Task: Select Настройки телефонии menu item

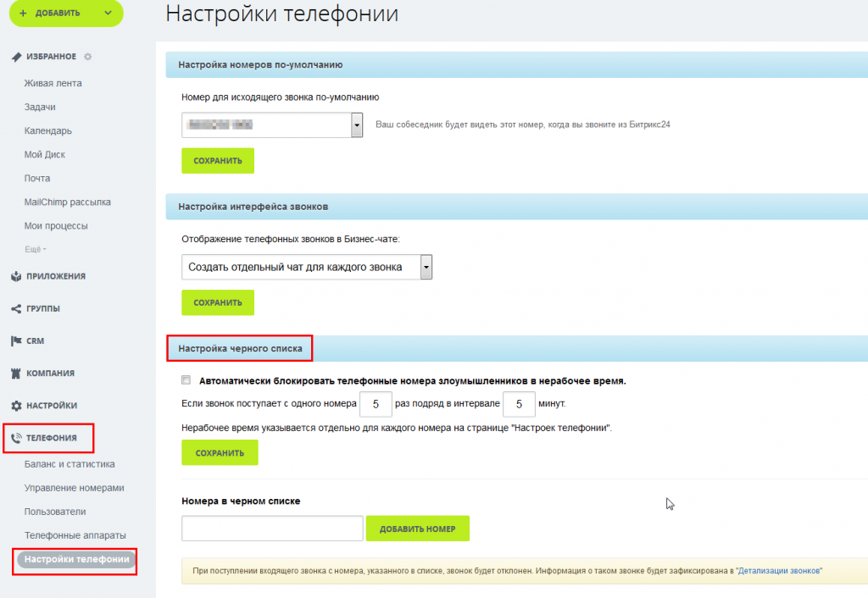Action: click(x=76, y=559)
